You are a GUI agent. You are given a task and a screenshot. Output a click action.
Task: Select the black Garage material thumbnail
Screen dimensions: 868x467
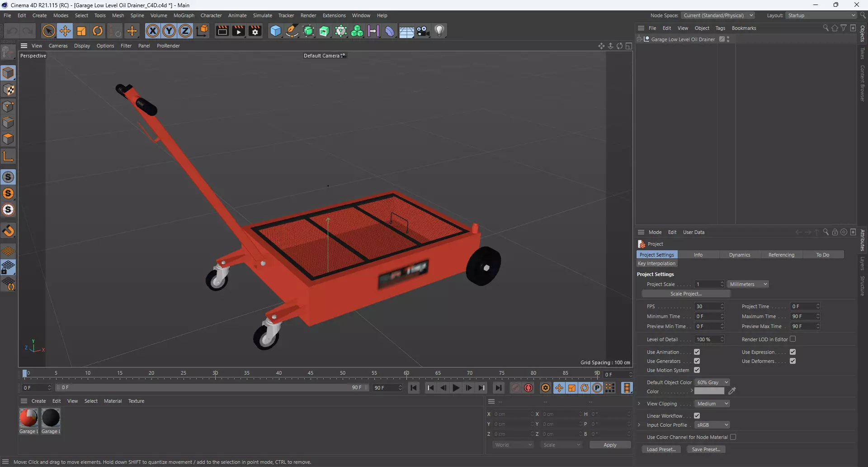coord(51,418)
